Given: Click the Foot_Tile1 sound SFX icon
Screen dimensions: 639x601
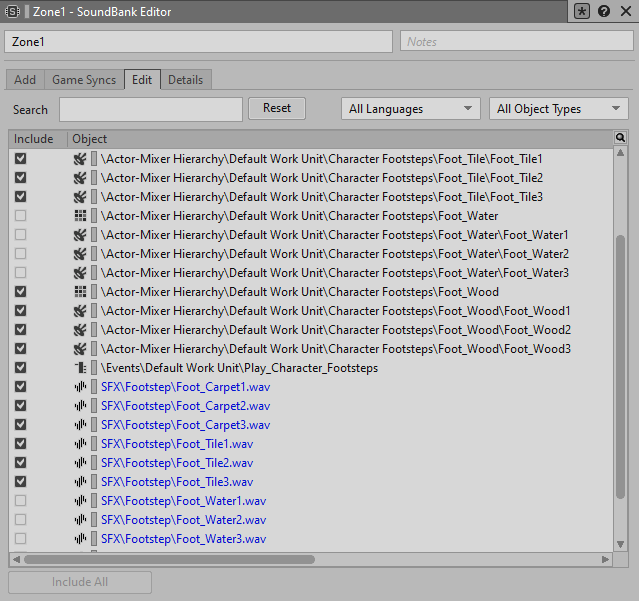Looking at the screenshot, I should (80, 159).
